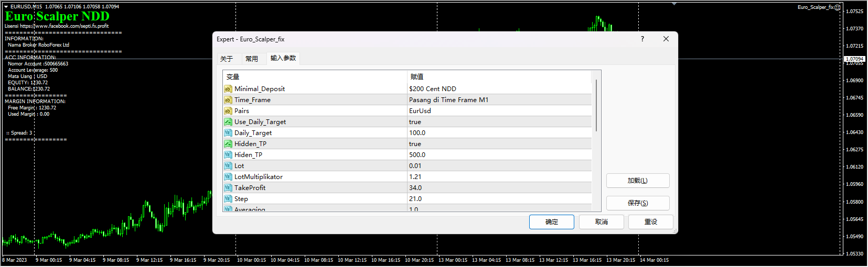Close the Expert dialog
This screenshot has height=267, width=868.
[x=666, y=39]
